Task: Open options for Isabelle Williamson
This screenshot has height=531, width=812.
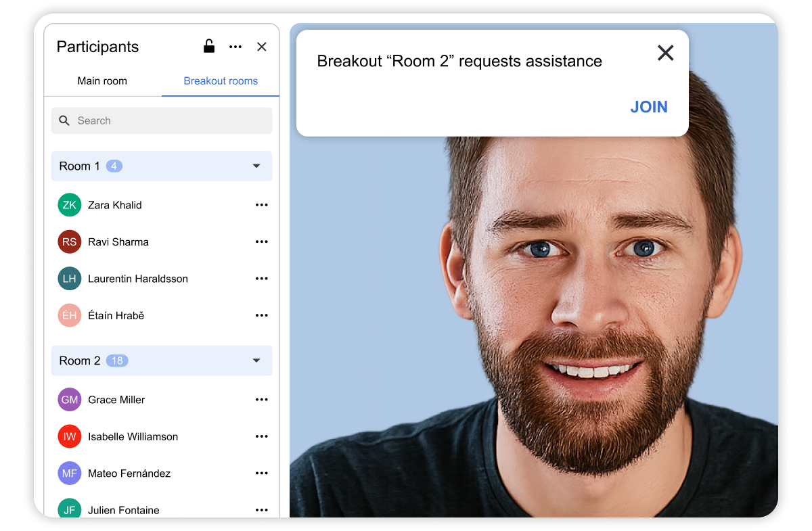Action: click(x=262, y=437)
